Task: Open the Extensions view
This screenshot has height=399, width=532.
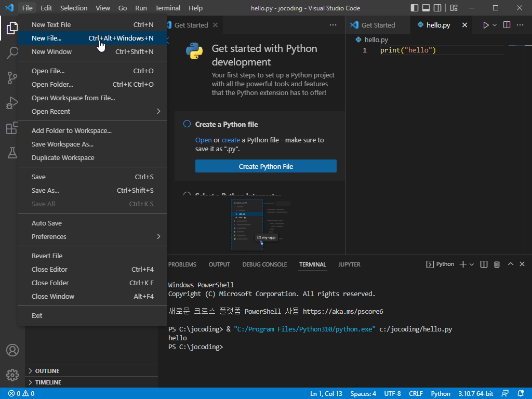Action: pos(12,128)
